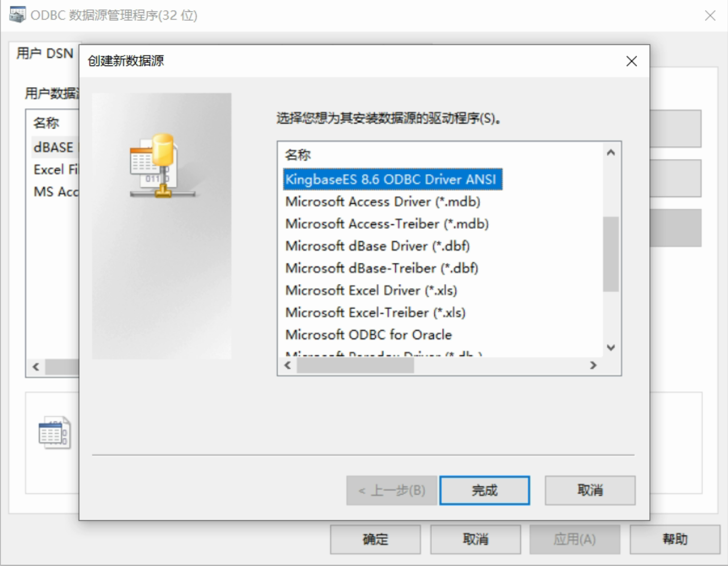
Task: Select Microsoft Excel Driver (*.xls)
Action: (371, 290)
